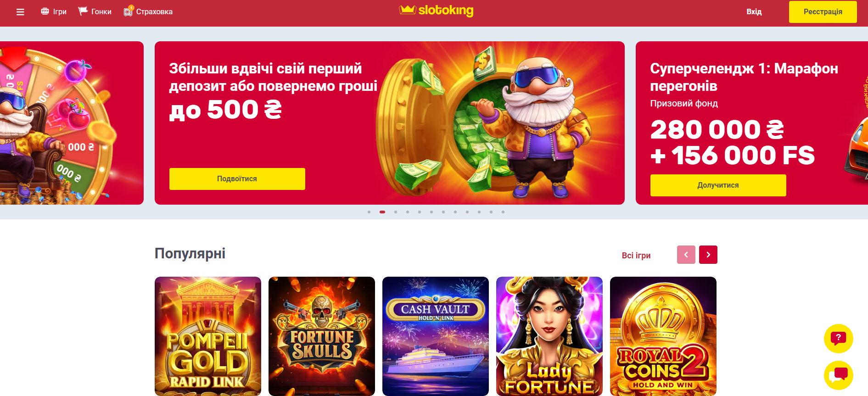
Task: Click the Вхід login link
Action: (x=754, y=12)
